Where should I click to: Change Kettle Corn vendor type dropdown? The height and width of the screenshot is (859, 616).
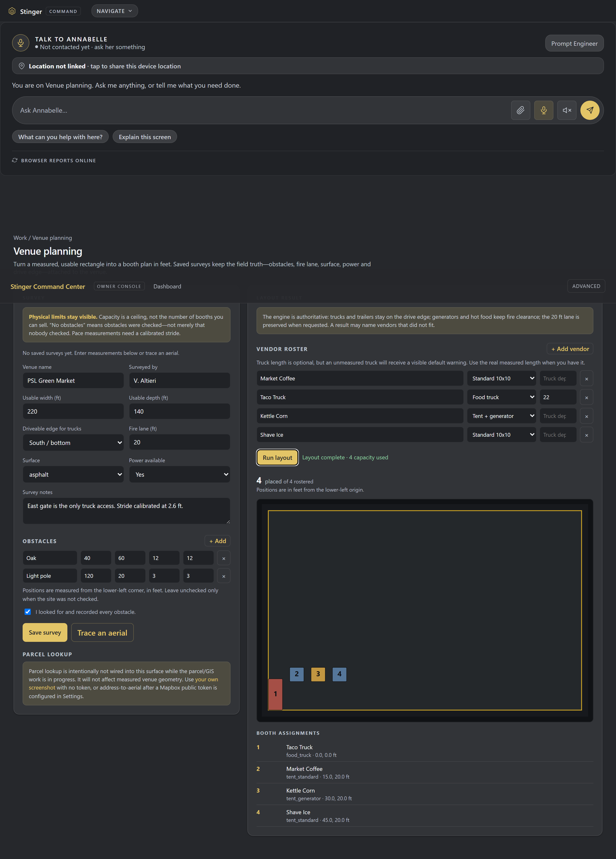501,416
